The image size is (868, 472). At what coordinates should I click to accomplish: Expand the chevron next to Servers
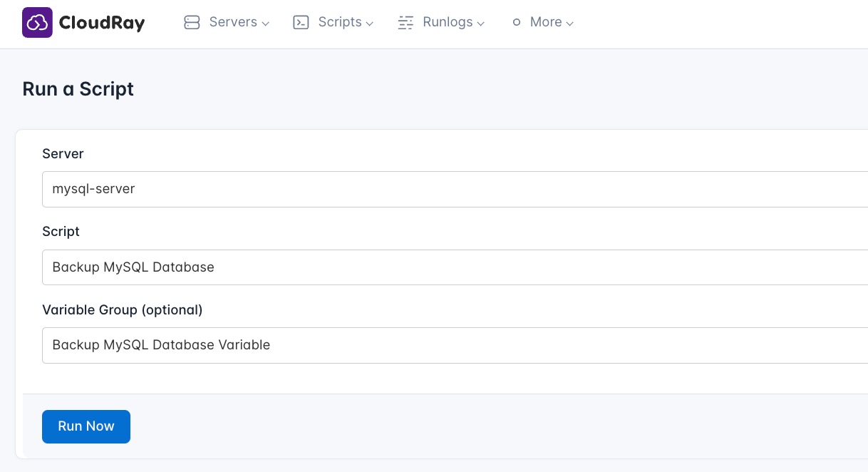click(x=265, y=24)
